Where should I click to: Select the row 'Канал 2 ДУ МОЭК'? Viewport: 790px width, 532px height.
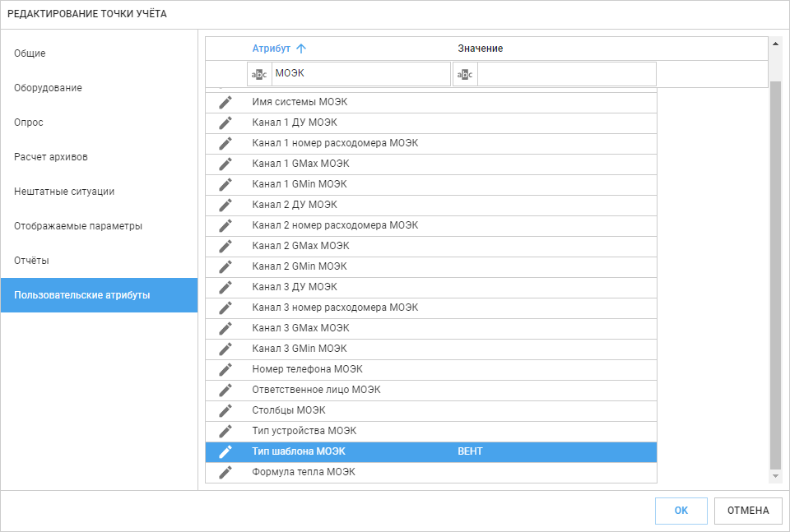pyautogui.click(x=431, y=205)
